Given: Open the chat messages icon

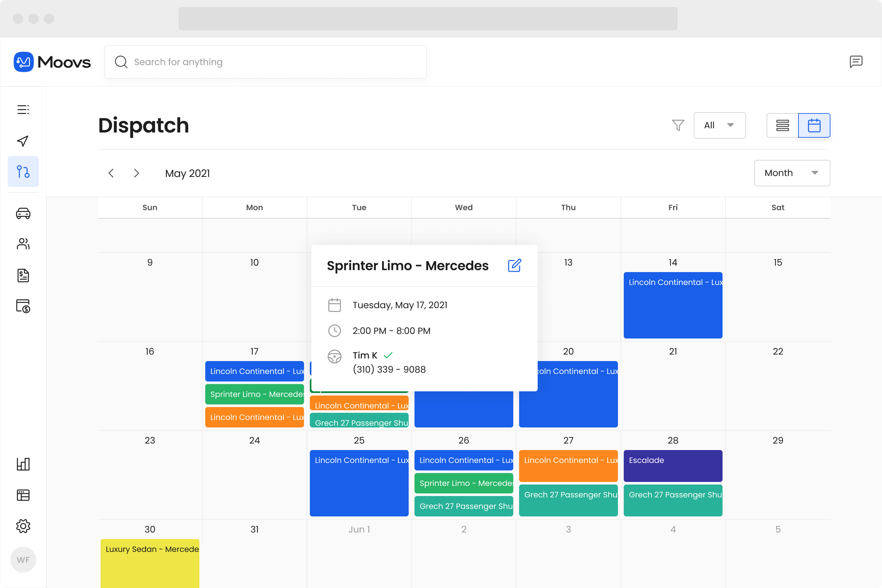Looking at the screenshot, I should 856,62.
